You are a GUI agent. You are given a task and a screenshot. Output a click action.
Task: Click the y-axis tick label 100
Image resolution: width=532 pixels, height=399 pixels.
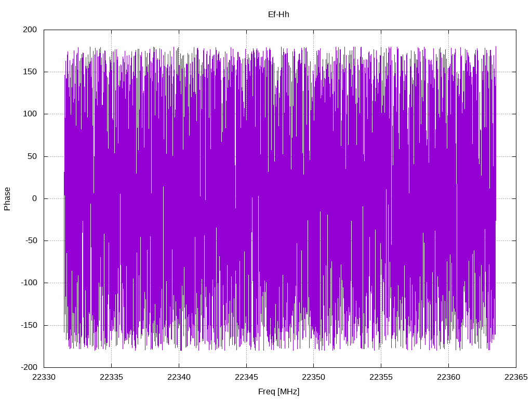pyautogui.click(x=30, y=114)
